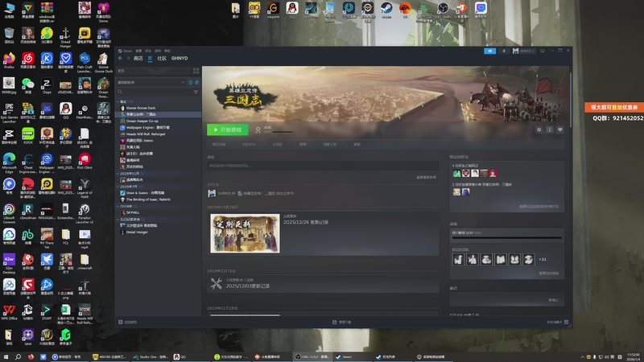
Task: Open 2025/12/03更新记录 patch note
Action: [248, 286]
